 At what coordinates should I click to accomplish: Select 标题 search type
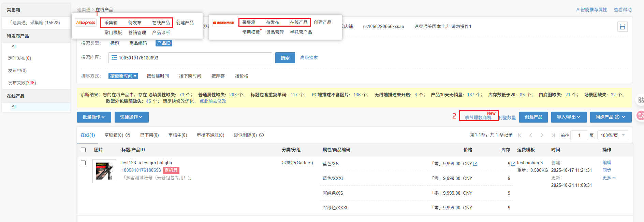point(115,43)
